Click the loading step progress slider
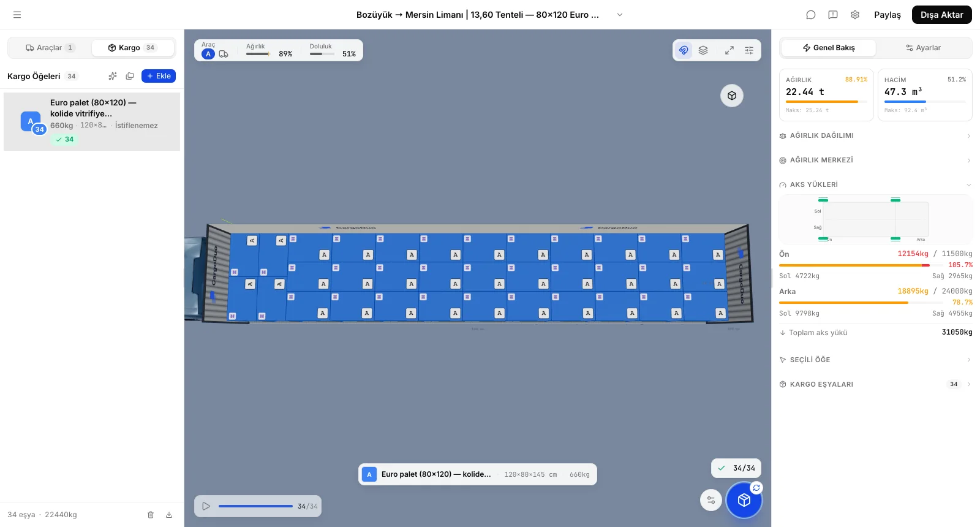Image resolution: width=980 pixels, height=527 pixels. tap(255, 506)
